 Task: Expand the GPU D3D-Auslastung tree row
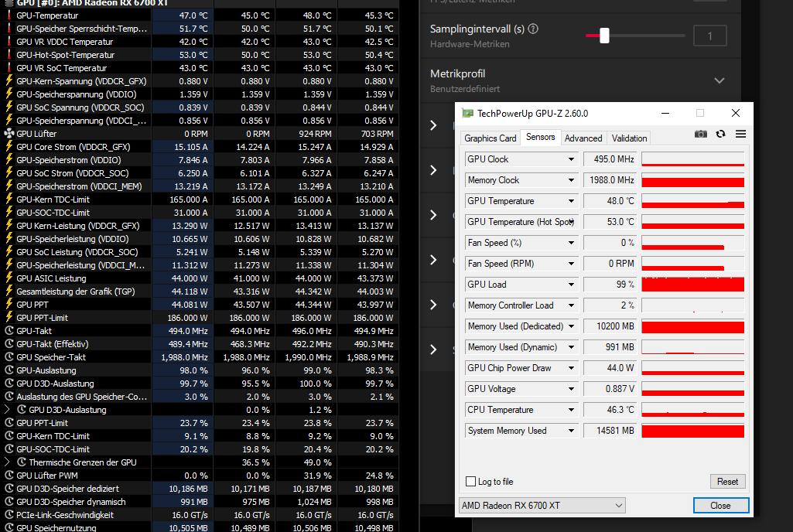7,410
